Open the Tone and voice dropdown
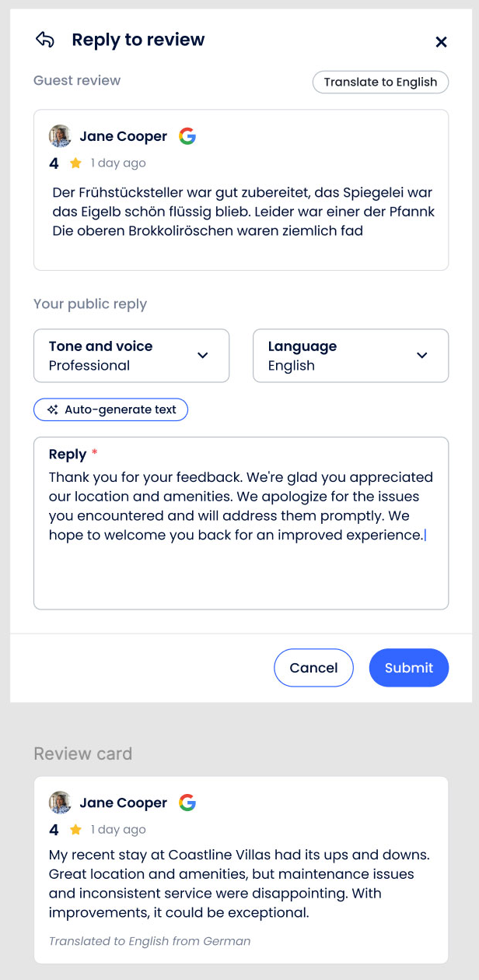Image resolution: width=479 pixels, height=980 pixels. (x=131, y=356)
